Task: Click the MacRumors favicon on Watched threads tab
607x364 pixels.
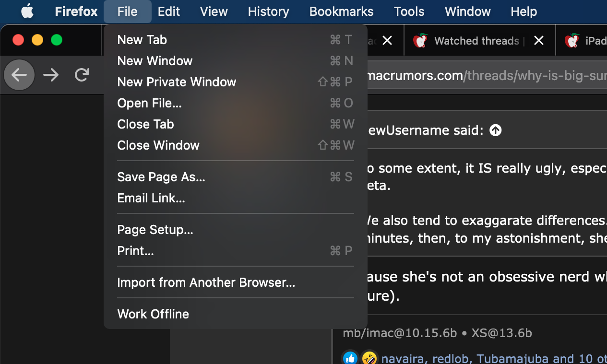Action: (420, 41)
